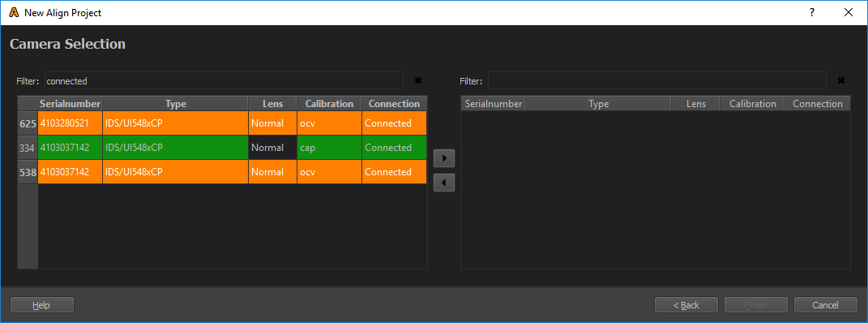Click the right arrow to add camera
The image size is (868, 323).
444,158
